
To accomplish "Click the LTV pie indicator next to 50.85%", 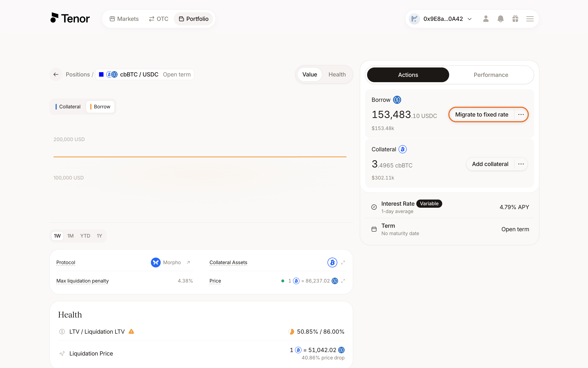I will (x=291, y=331).
